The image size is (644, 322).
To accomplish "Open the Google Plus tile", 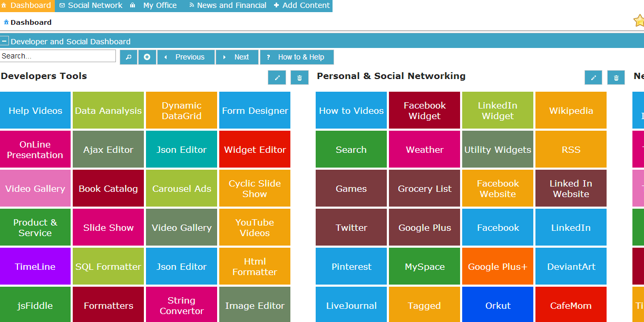I will 424,227.
